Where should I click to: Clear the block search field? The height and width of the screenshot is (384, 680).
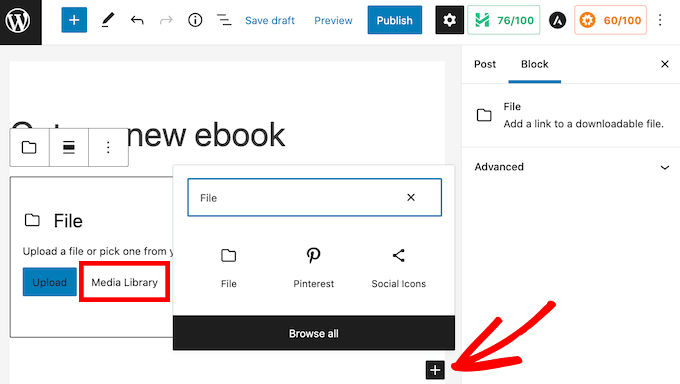pyautogui.click(x=411, y=197)
